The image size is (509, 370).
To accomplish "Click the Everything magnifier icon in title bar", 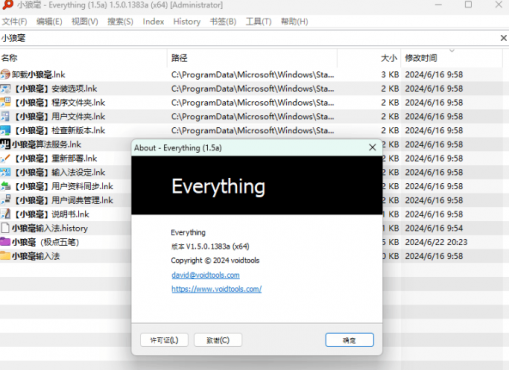I will (8, 5).
